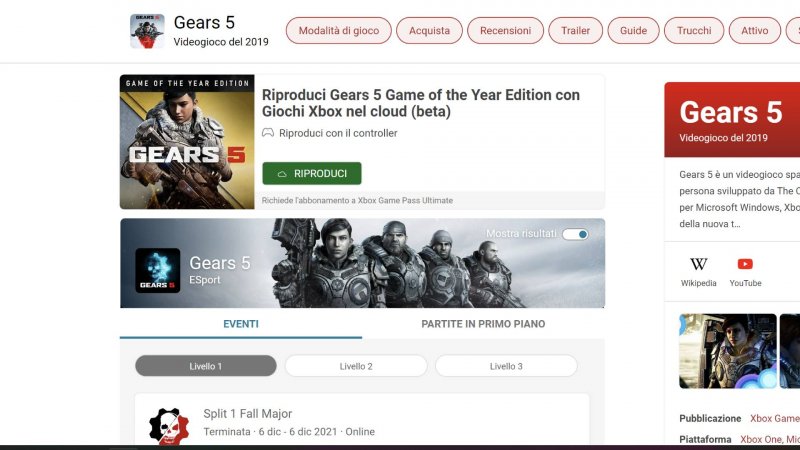
Task: Select the Livello 3 filter
Action: [506, 366]
